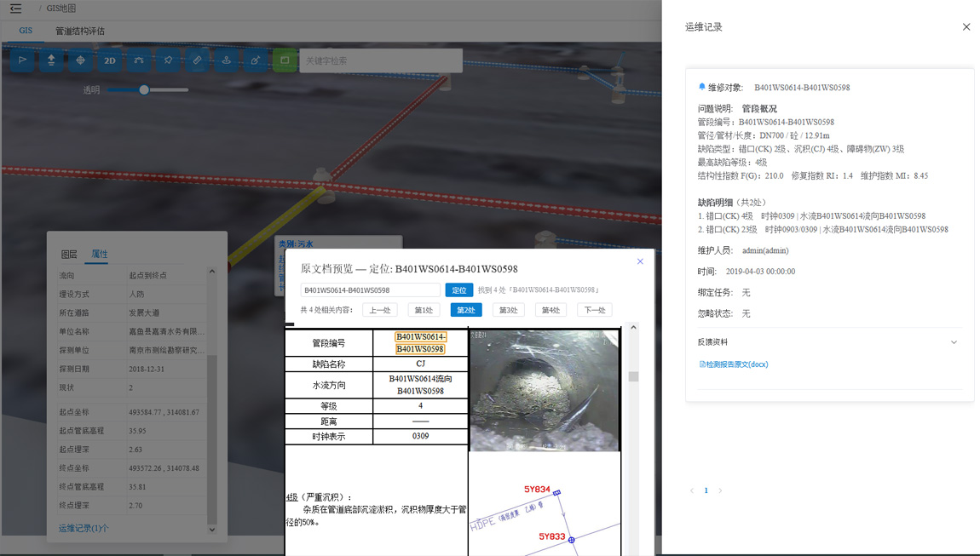Jump to 第3处 match
The height and width of the screenshot is (556, 980).
[x=508, y=310]
